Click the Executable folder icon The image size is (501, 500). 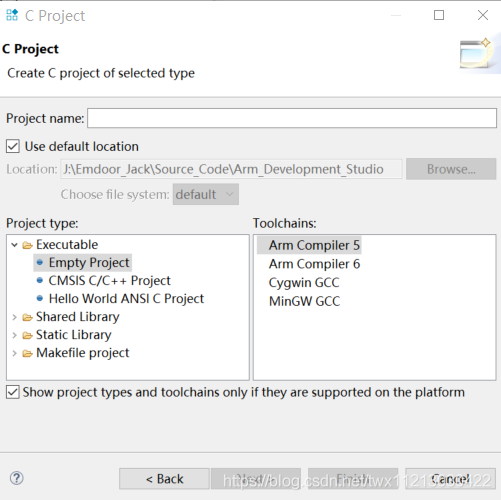(x=27, y=245)
